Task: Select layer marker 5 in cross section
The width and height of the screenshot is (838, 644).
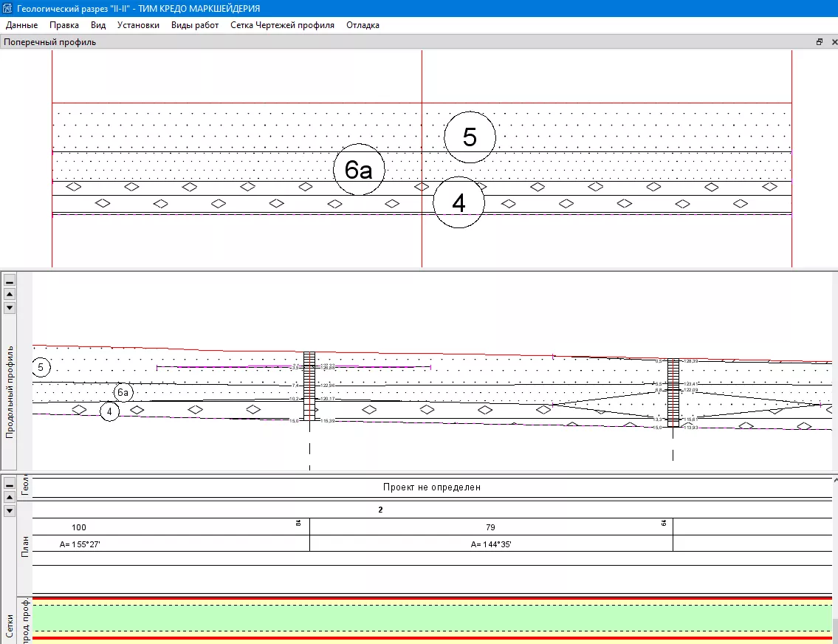Action: pyautogui.click(x=470, y=137)
